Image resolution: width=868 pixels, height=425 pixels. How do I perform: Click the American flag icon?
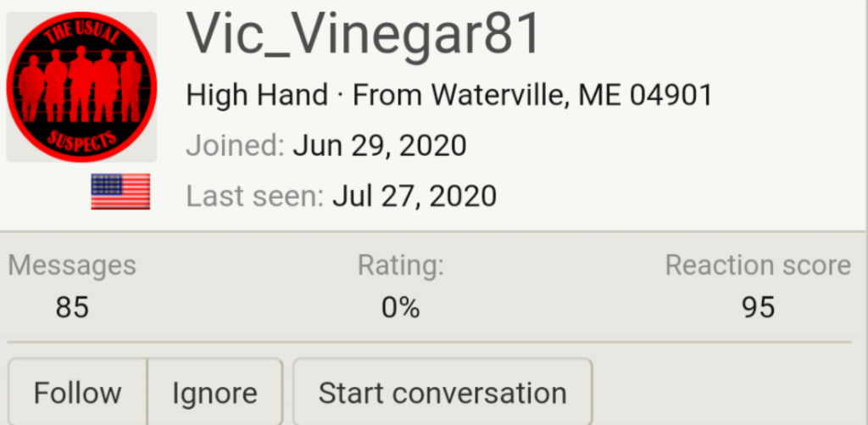click(x=120, y=192)
